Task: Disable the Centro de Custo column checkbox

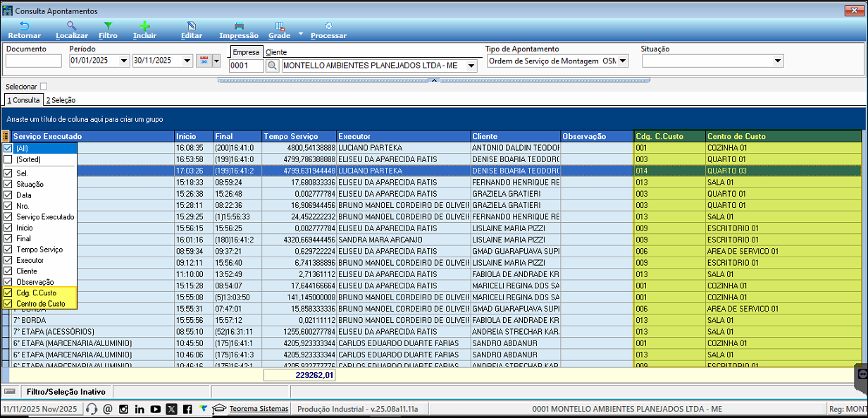Action: coord(8,304)
